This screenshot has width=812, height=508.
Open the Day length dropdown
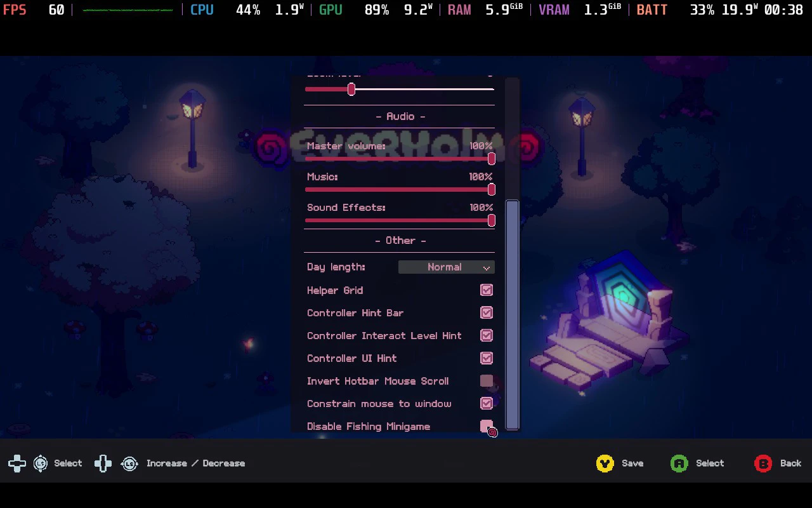point(446,267)
